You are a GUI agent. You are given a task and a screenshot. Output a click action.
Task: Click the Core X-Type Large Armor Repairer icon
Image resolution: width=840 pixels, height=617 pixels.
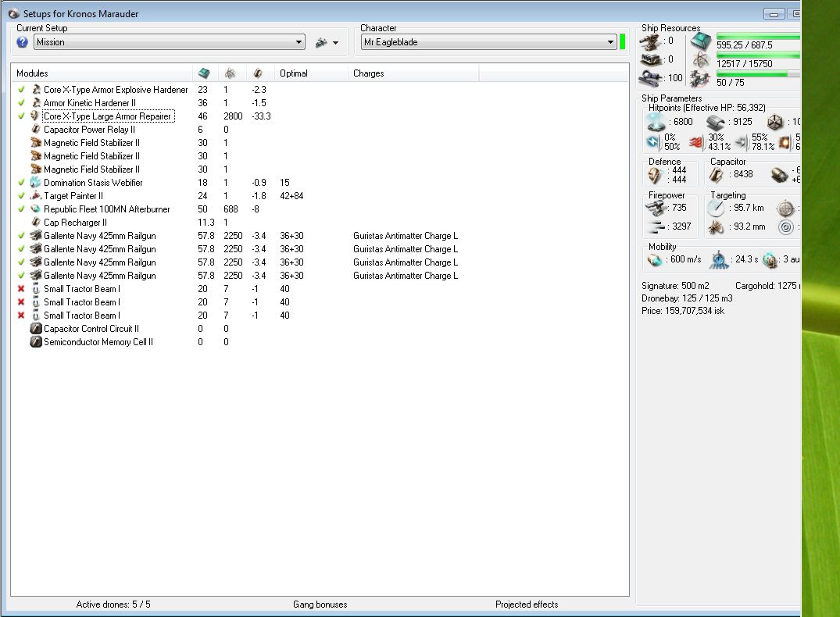tap(36, 116)
